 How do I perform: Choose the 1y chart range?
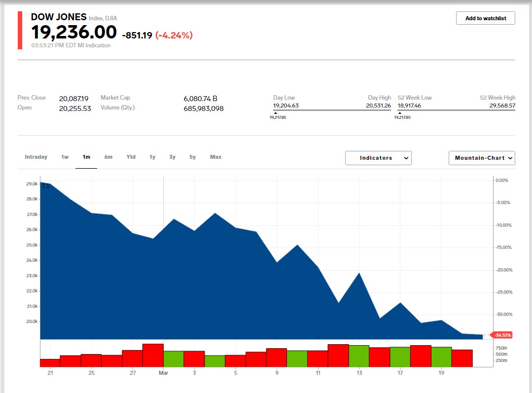[152, 157]
